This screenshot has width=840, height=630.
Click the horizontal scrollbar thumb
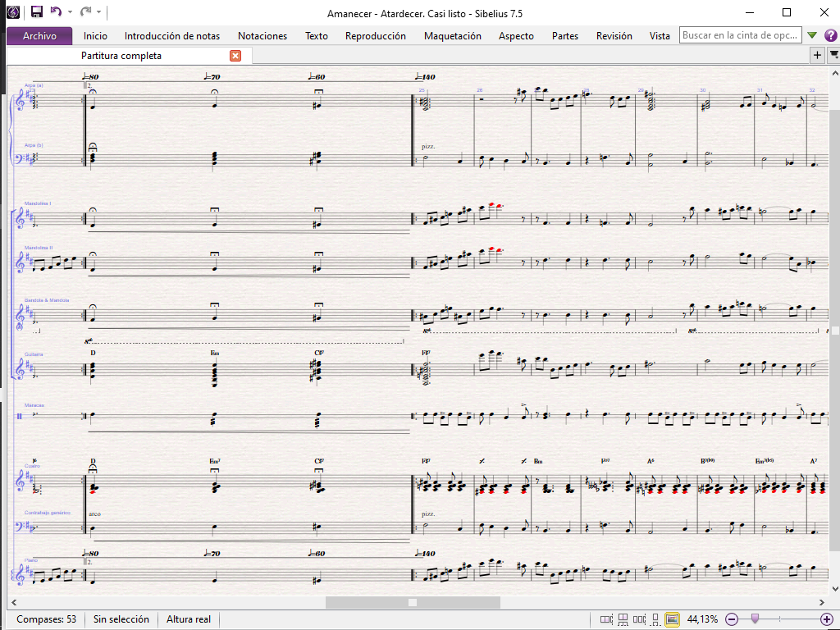413,603
